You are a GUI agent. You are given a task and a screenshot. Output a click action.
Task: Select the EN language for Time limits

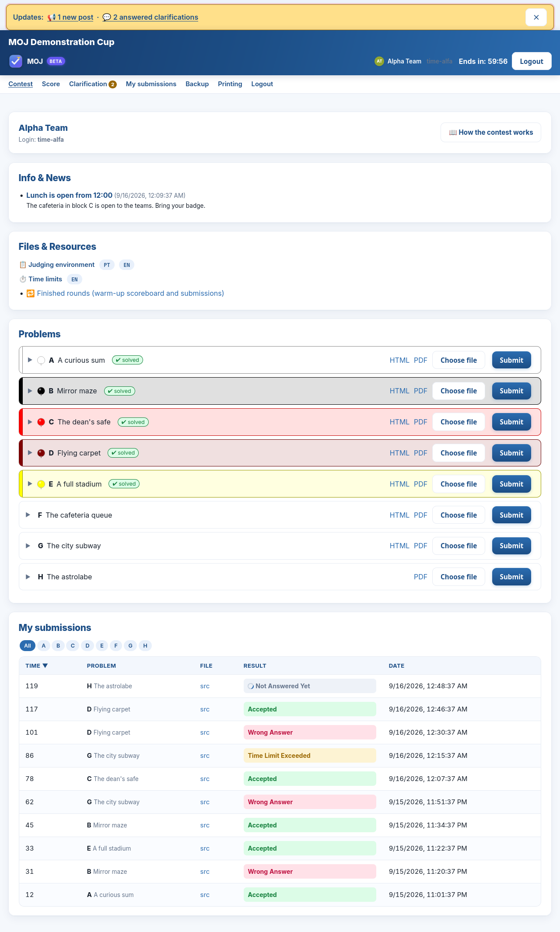(x=74, y=279)
